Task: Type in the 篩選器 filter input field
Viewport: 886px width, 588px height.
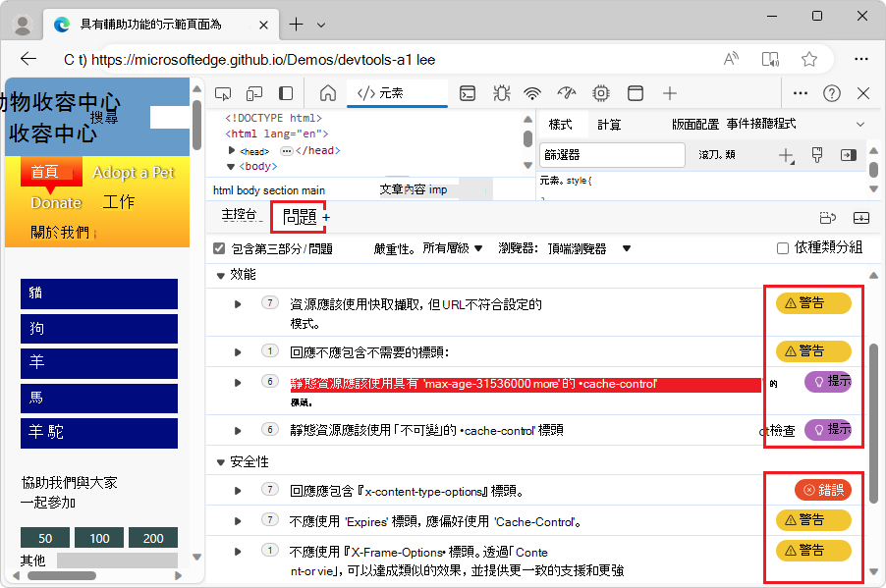Action: [x=611, y=155]
